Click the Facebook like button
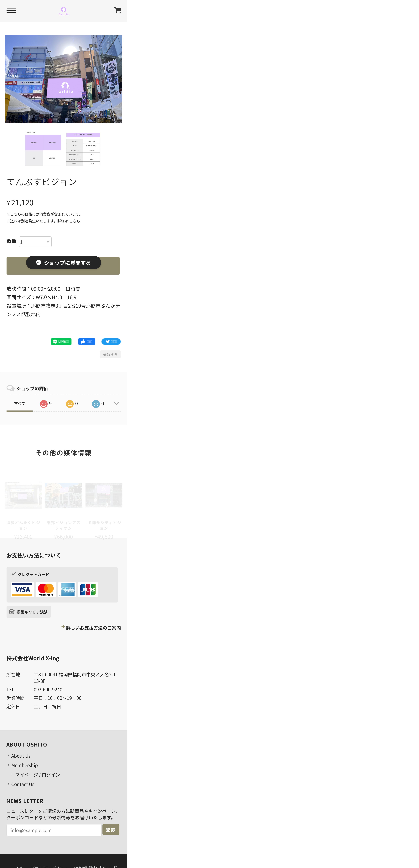419x868 pixels. [87, 341]
